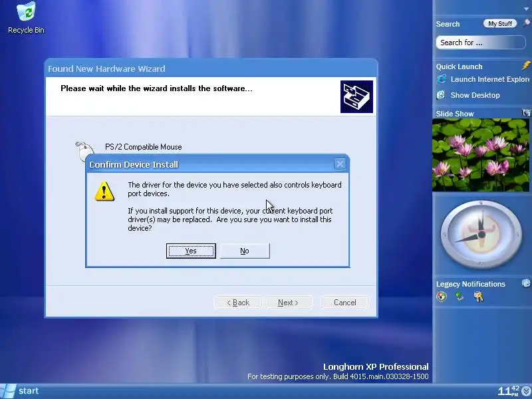Expand the double-chevron button beside clock
Image resolution: width=532 pixels, height=399 pixels.
pyautogui.click(x=527, y=391)
